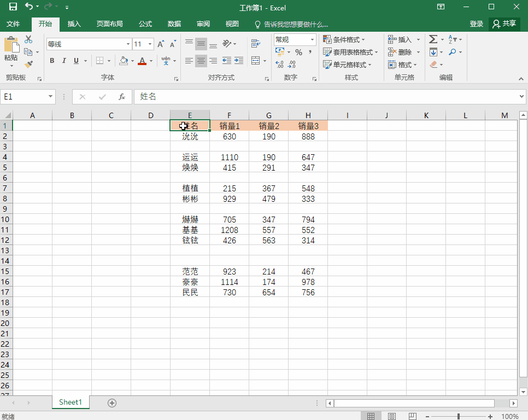Viewport: 528px width, 420px height.
Task: Open the 公式 ribbon tab
Action: point(145,24)
